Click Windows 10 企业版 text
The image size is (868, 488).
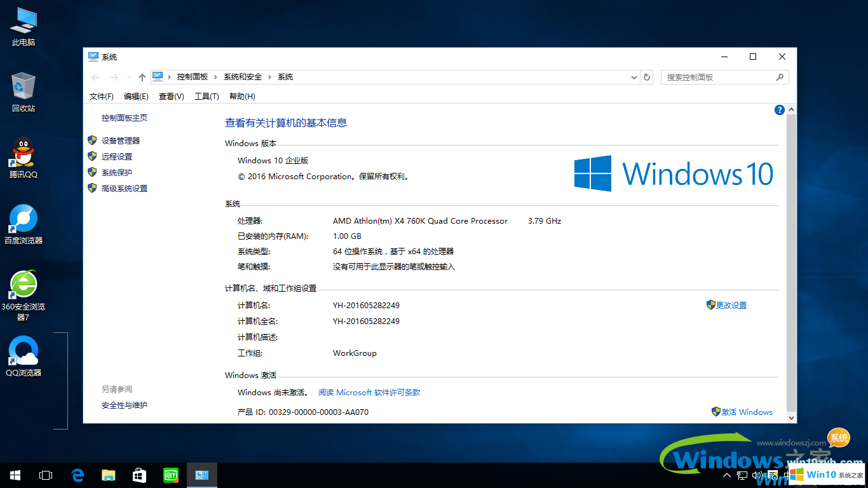point(273,161)
